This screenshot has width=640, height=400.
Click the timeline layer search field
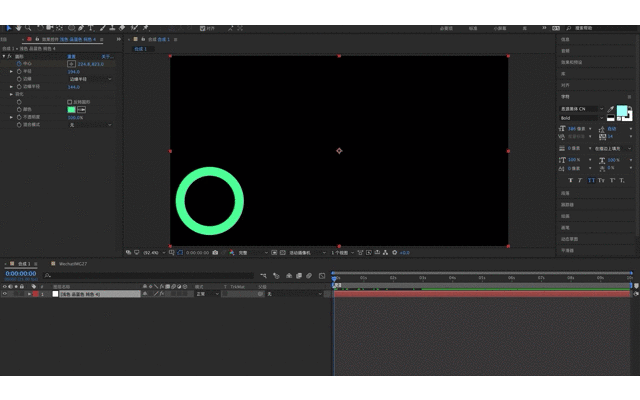point(149,276)
